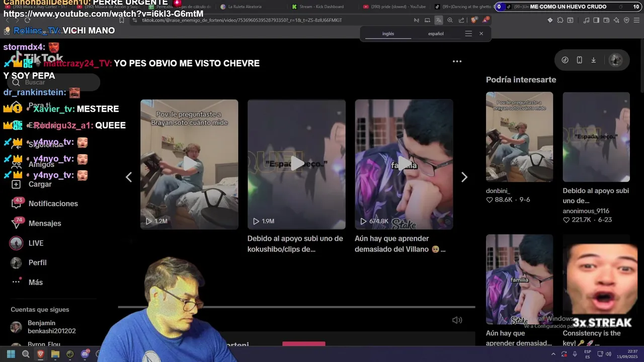Viewport: 644px width, 362px height.
Task: Open the browser extensions puzzle icon
Action: point(560,20)
